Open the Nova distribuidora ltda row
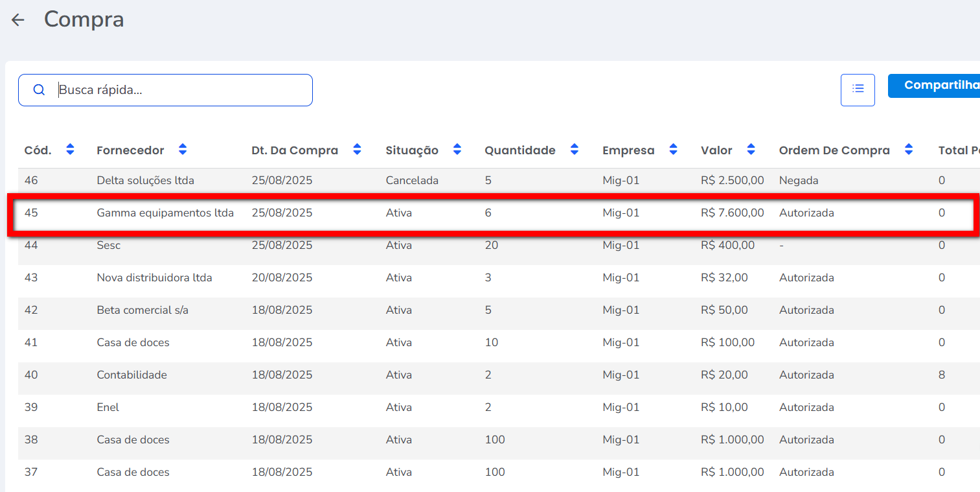This screenshot has width=980, height=492. click(154, 277)
